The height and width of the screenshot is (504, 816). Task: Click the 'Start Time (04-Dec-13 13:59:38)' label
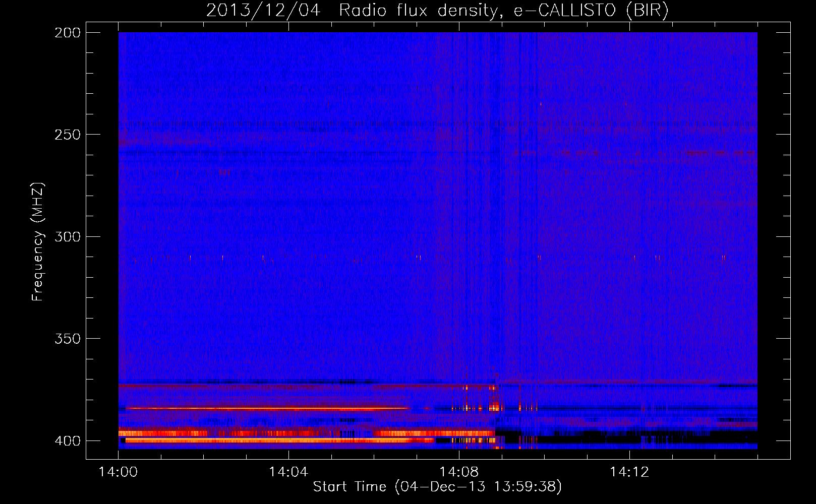(437, 487)
